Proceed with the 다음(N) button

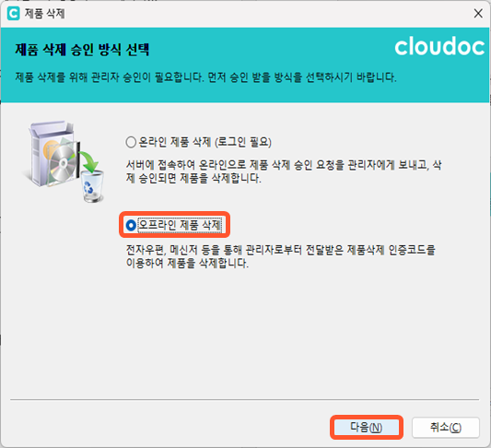(x=367, y=428)
